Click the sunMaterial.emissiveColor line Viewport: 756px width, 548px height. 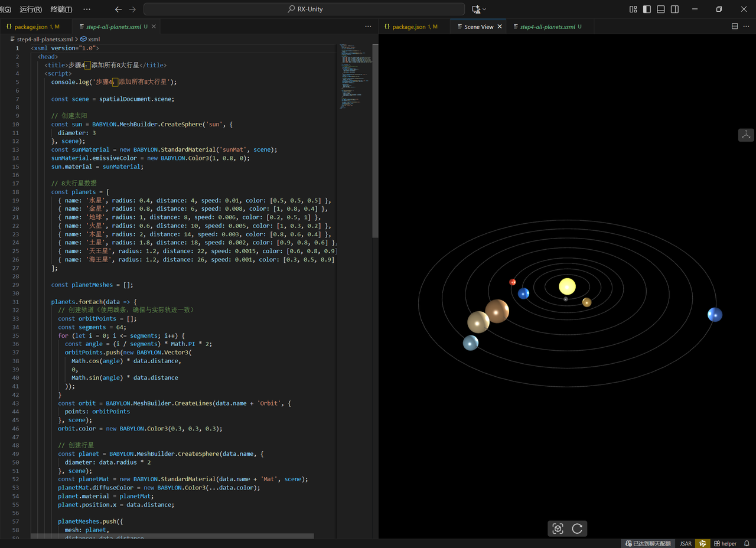coord(151,158)
